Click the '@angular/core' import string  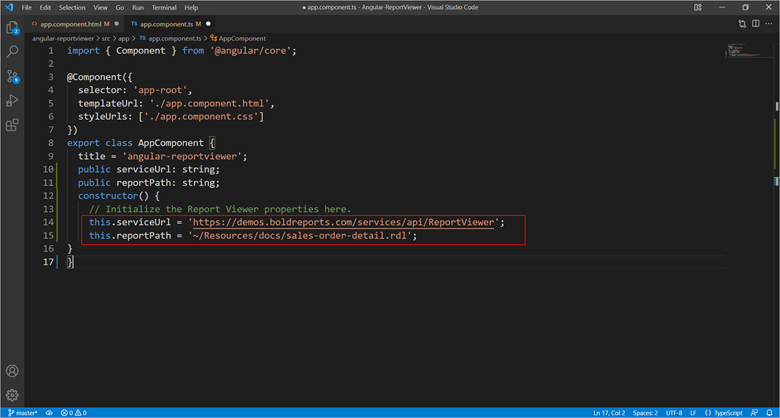click(x=250, y=51)
